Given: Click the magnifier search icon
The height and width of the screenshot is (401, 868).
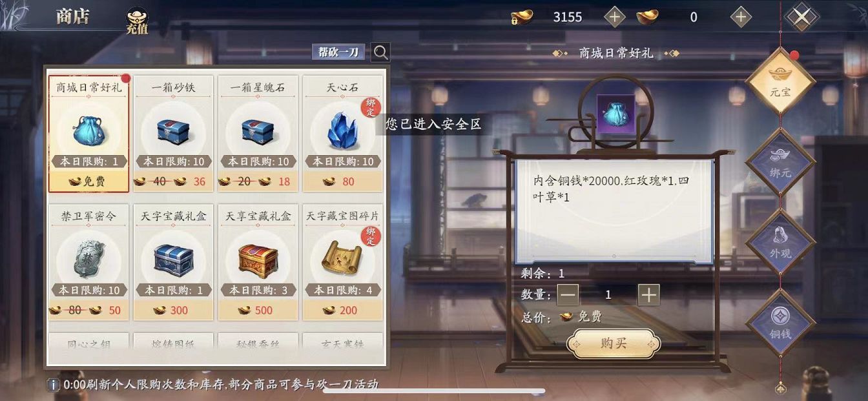Looking at the screenshot, I should click(x=381, y=52).
